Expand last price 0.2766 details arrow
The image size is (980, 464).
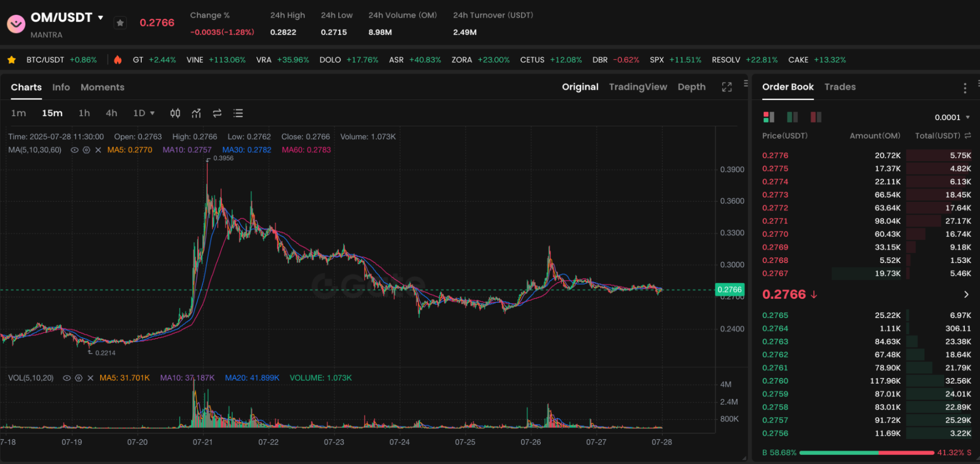(x=966, y=294)
